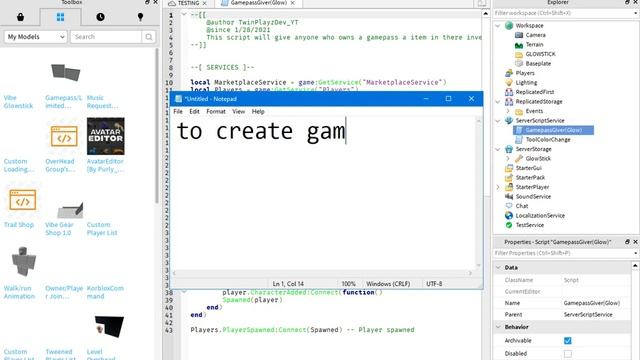Image resolution: width=640 pixels, height=360 pixels.
Task: Select the ReplicatedFirst service icon
Action: tap(509, 92)
